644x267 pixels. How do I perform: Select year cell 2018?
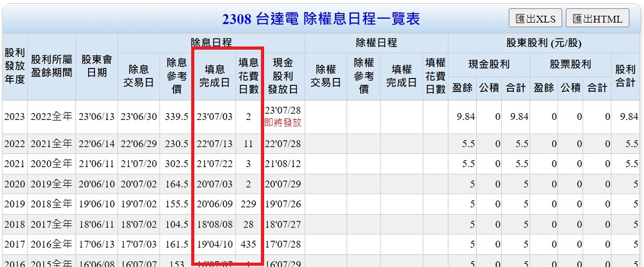[15, 224]
